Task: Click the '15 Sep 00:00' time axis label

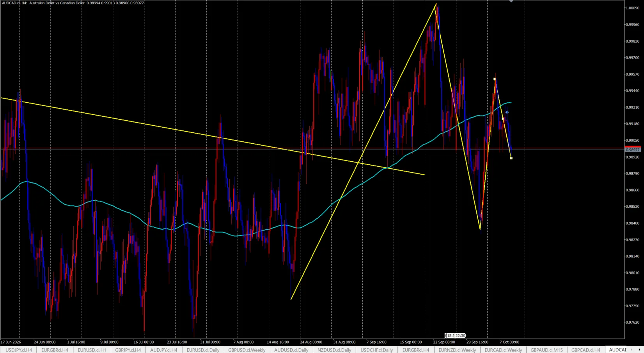Action: point(411,342)
